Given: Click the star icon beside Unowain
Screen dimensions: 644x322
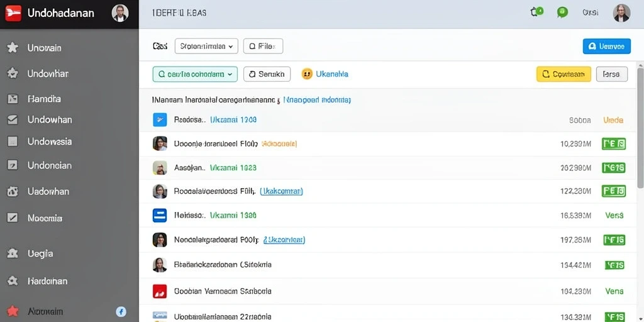Looking at the screenshot, I should [13, 48].
